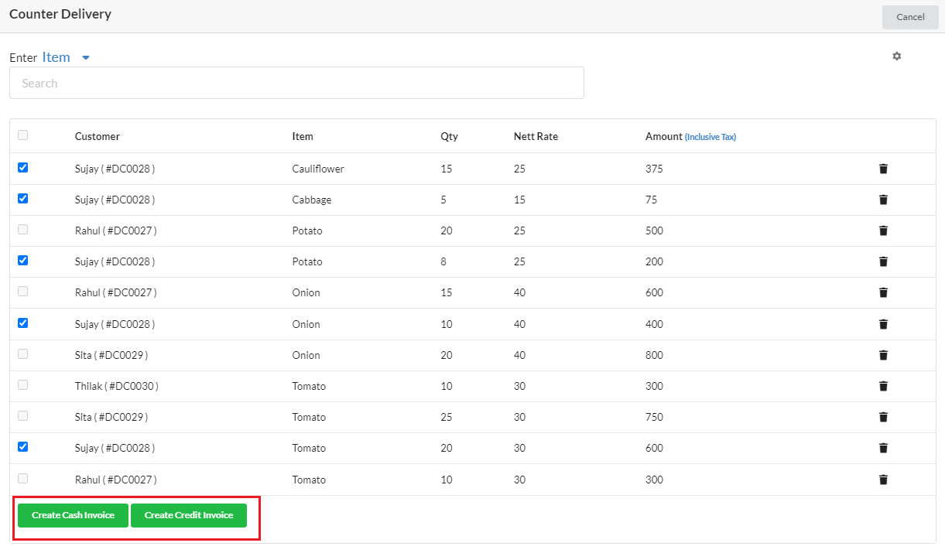Delete the Sujay Tomato row
This screenshot has width=945, height=560.
coord(883,448)
